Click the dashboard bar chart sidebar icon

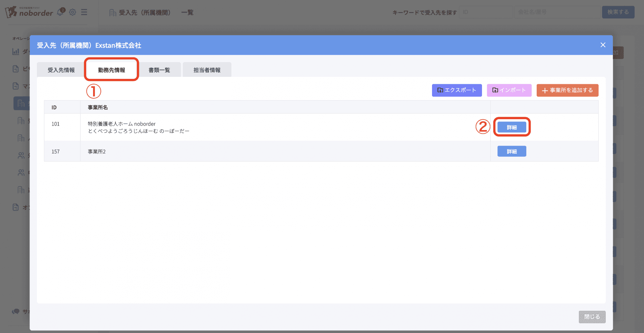pyautogui.click(x=16, y=52)
